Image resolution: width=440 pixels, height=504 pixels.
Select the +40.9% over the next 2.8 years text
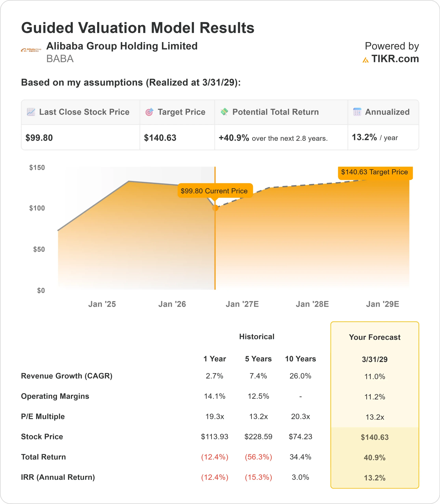(x=273, y=138)
